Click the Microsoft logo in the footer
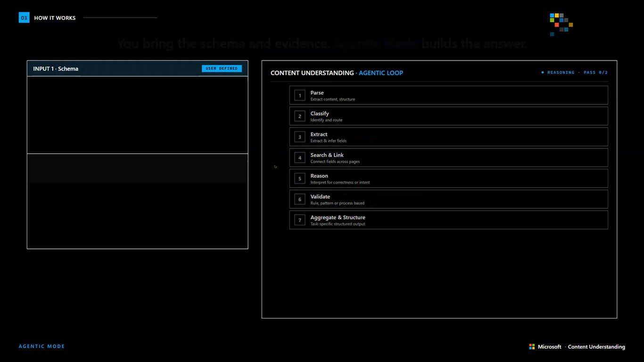This screenshot has height=362, width=644. point(532,346)
